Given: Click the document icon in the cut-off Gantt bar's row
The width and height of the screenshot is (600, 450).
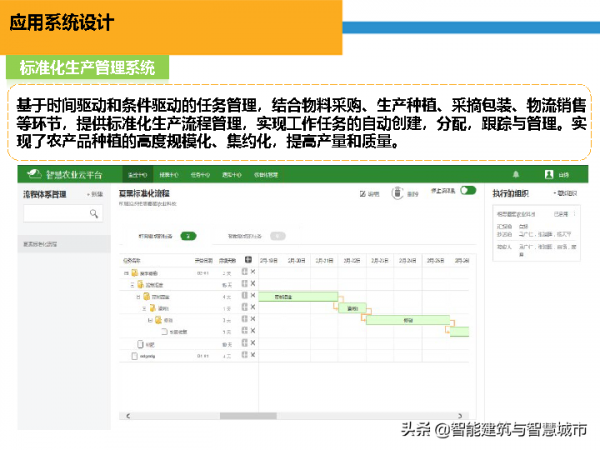Looking at the screenshot, I should [165, 331].
